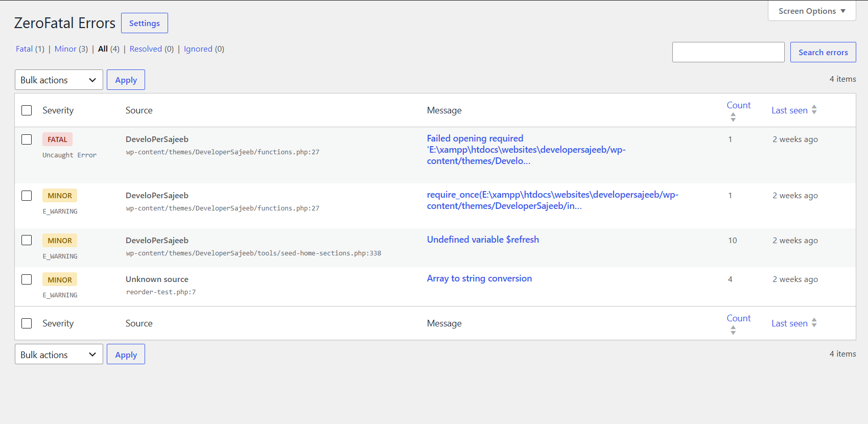Show Ignored errors
868x424 pixels.
pos(198,49)
